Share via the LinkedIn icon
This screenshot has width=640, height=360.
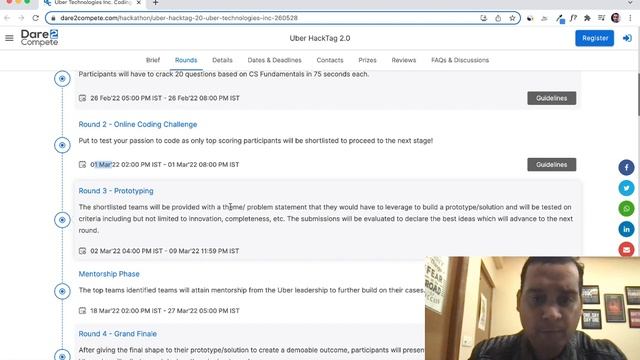626,229
